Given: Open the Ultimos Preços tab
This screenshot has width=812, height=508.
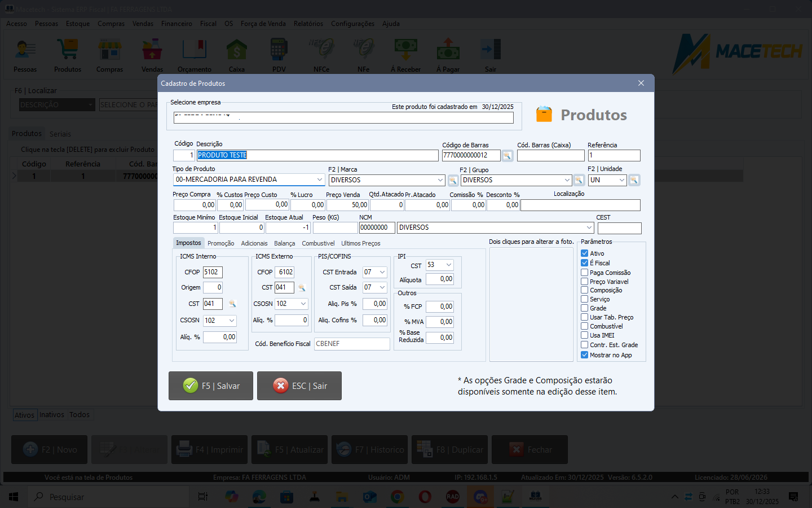Looking at the screenshot, I should (x=360, y=243).
